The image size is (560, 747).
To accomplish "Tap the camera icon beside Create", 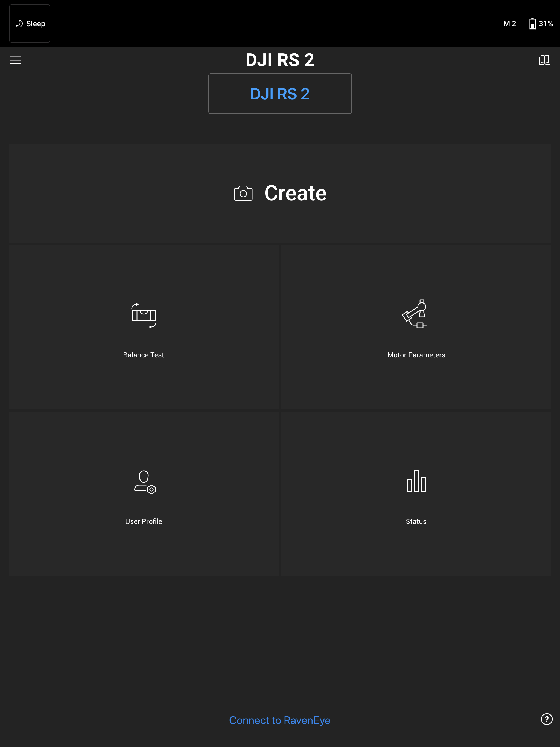I will (x=243, y=193).
